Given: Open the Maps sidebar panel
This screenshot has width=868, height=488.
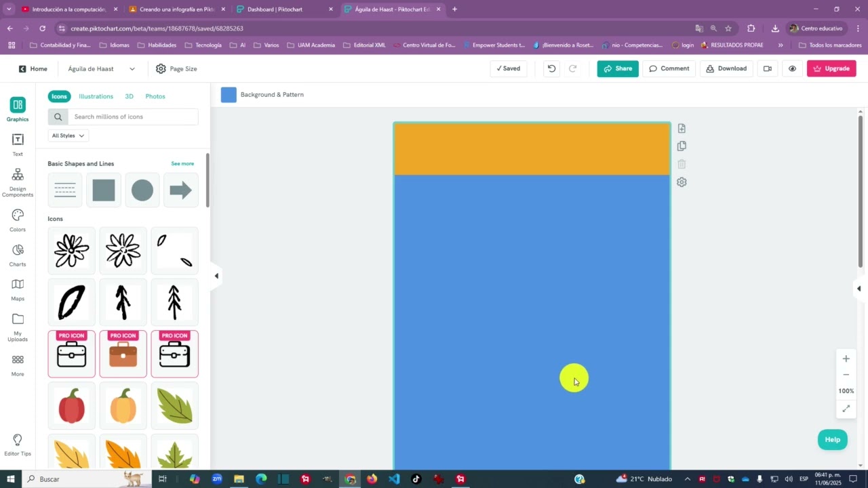Looking at the screenshot, I should click(x=18, y=290).
